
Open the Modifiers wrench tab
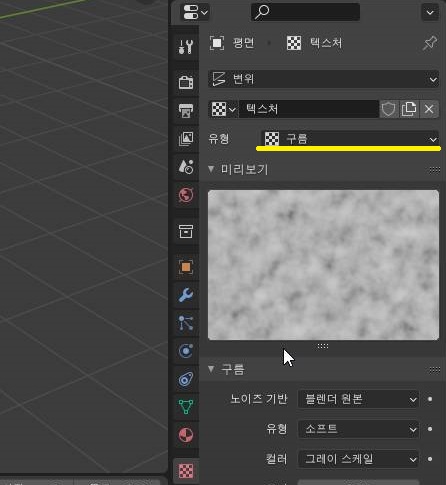[186, 295]
